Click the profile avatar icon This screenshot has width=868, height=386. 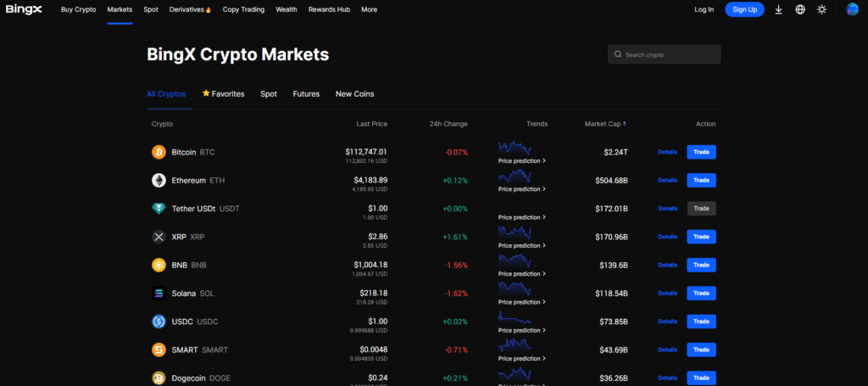pos(852,9)
